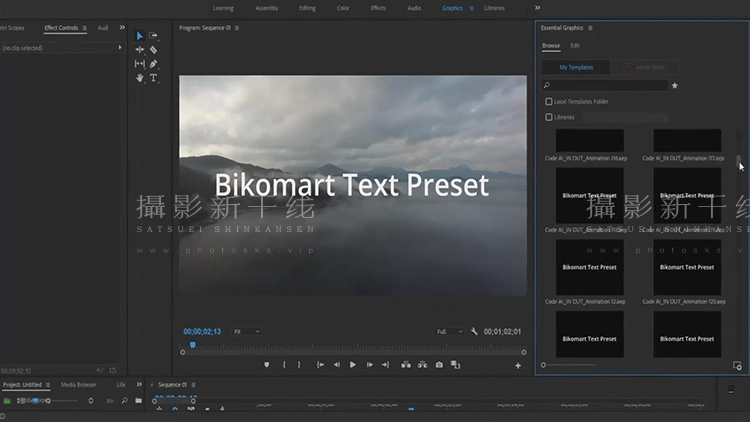Expand the workspace overflow chevrons
This screenshot has height=422, width=750.
click(x=538, y=8)
